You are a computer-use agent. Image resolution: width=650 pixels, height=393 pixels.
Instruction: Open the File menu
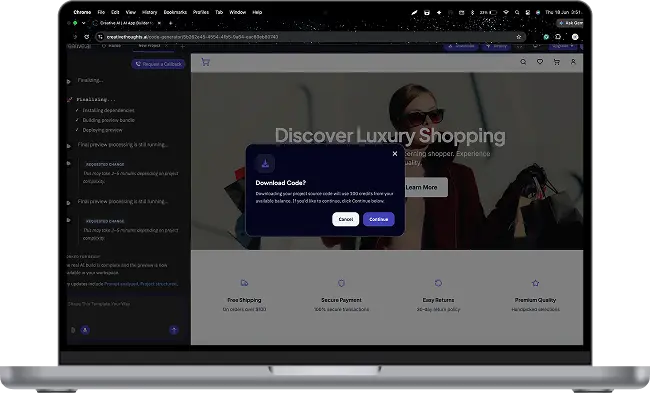coord(101,12)
